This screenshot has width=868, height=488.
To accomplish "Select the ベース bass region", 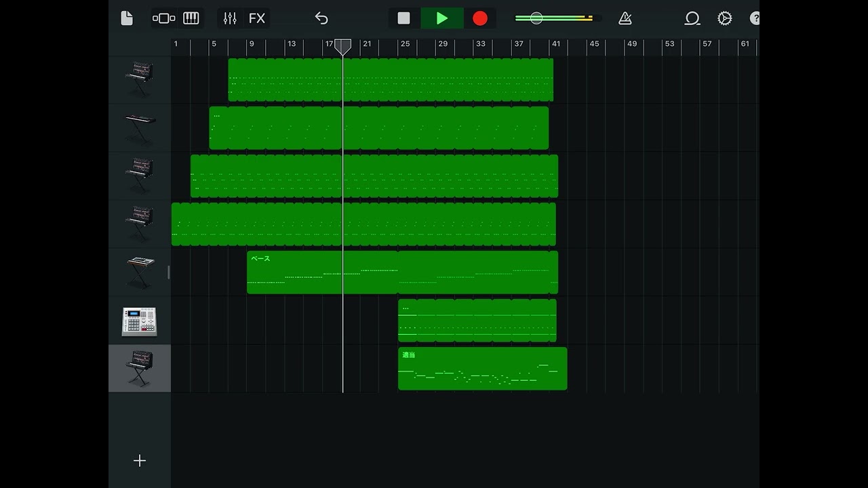I will click(322, 272).
